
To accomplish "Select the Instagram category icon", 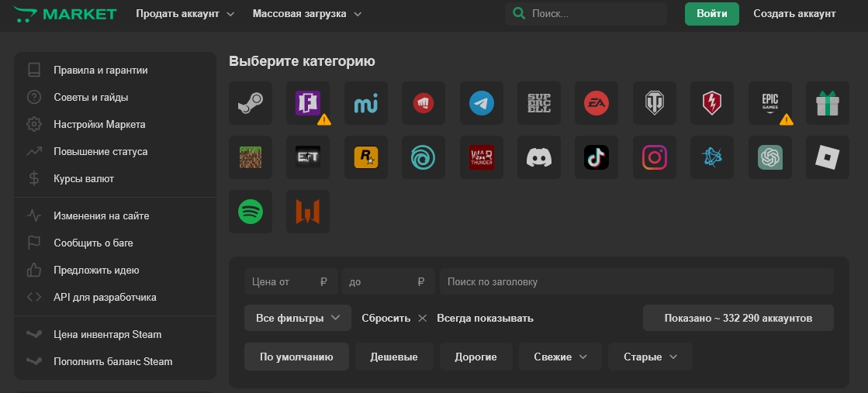I will click(655, 157).
